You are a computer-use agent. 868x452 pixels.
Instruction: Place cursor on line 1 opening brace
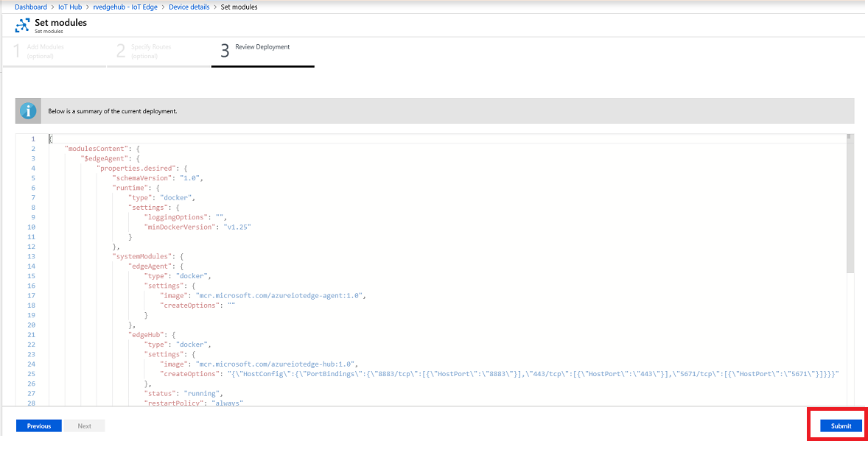pyautogui.click(x=50, y=139)
